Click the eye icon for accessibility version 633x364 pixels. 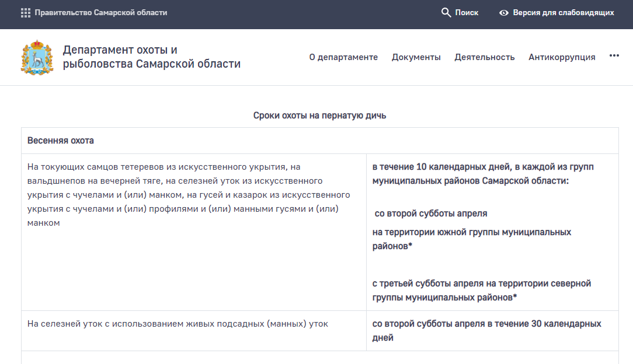tap(504, 12)
